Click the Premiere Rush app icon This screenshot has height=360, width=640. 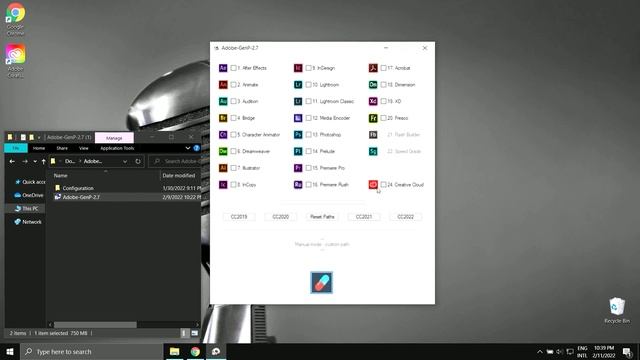point(298,184)
